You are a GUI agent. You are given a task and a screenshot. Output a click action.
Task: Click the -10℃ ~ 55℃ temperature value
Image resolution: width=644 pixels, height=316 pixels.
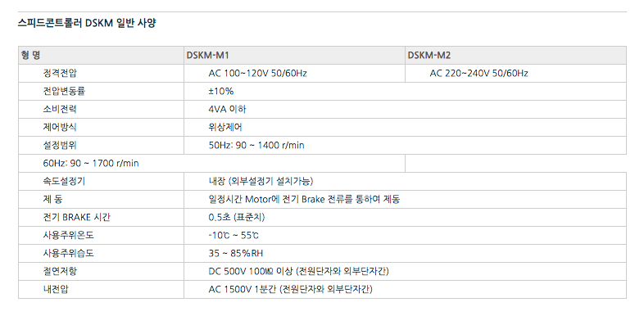pos(234,236)
